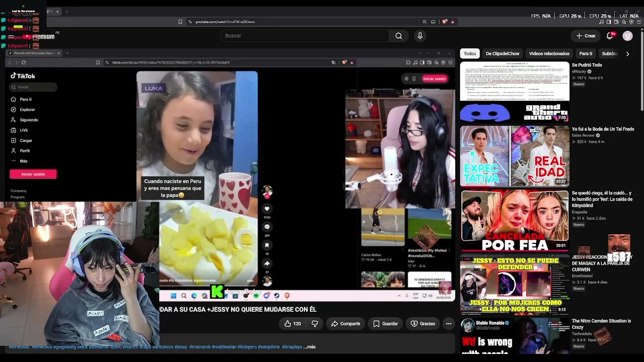644x362 pixels.
Task: Open Steam from the Windows taskbar
Action: point(277,296)
